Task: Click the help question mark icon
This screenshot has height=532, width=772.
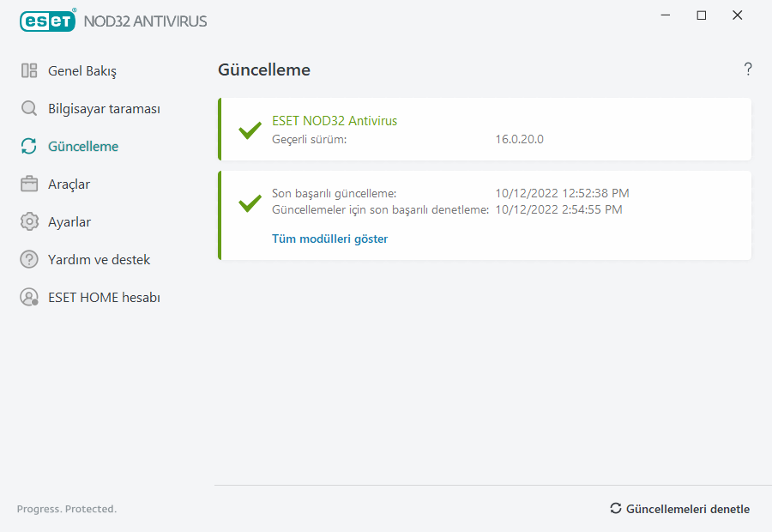Action: (x=748, y=70)
